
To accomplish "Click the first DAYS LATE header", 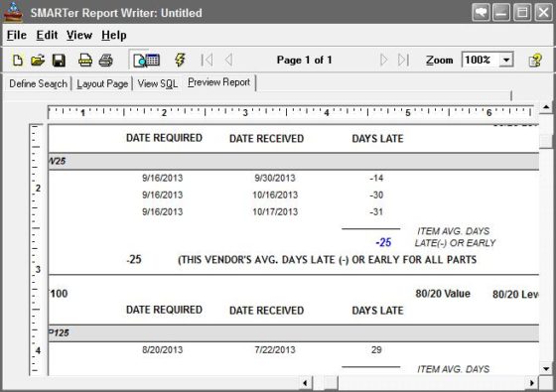I will click(377, 139).
